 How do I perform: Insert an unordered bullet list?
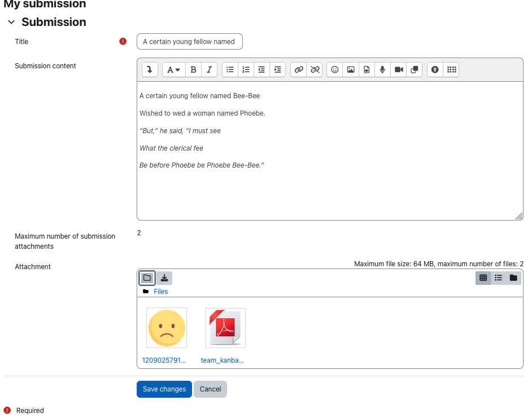[230, 70]
